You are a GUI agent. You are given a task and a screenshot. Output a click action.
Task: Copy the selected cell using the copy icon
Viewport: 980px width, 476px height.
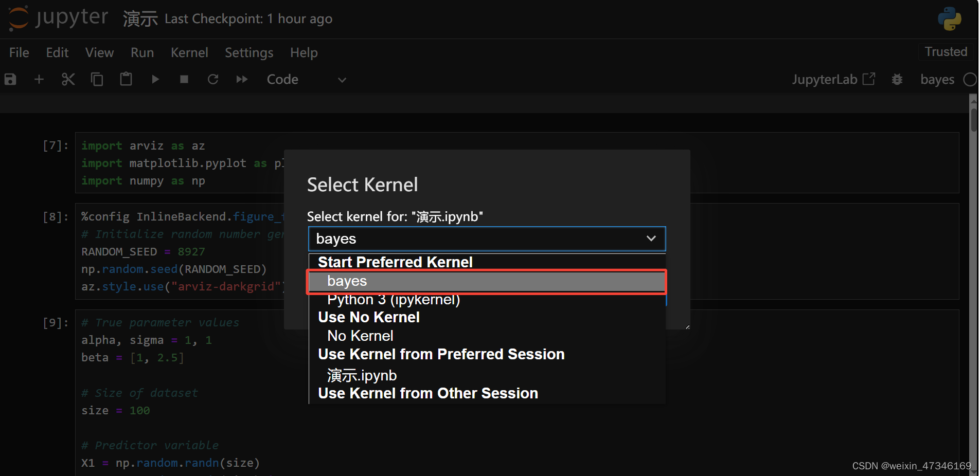[x=97, y=79]
